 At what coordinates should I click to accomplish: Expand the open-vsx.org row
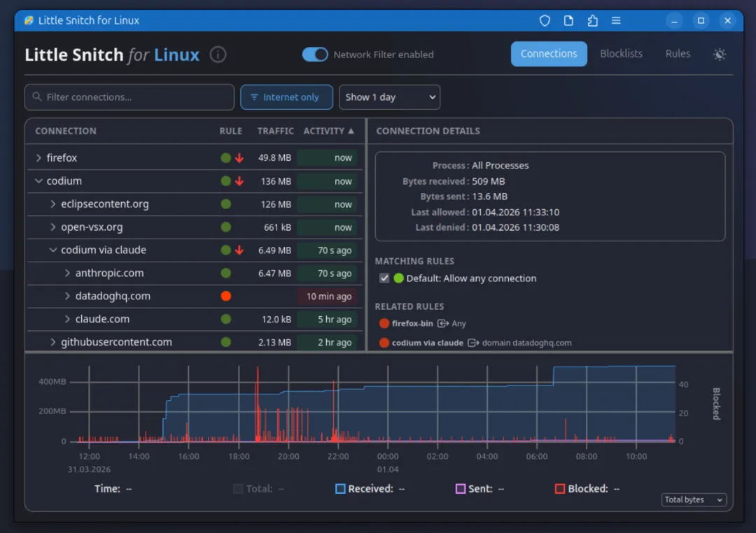coord(53,227)
